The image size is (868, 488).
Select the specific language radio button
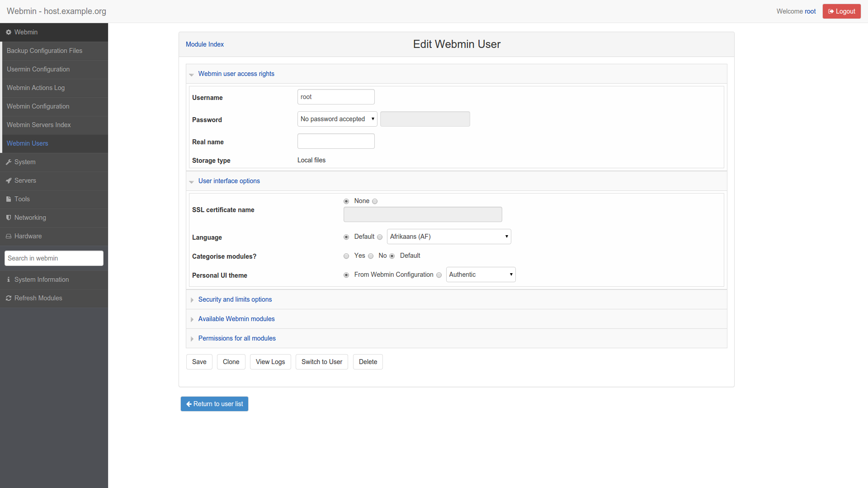click(380, 237)
